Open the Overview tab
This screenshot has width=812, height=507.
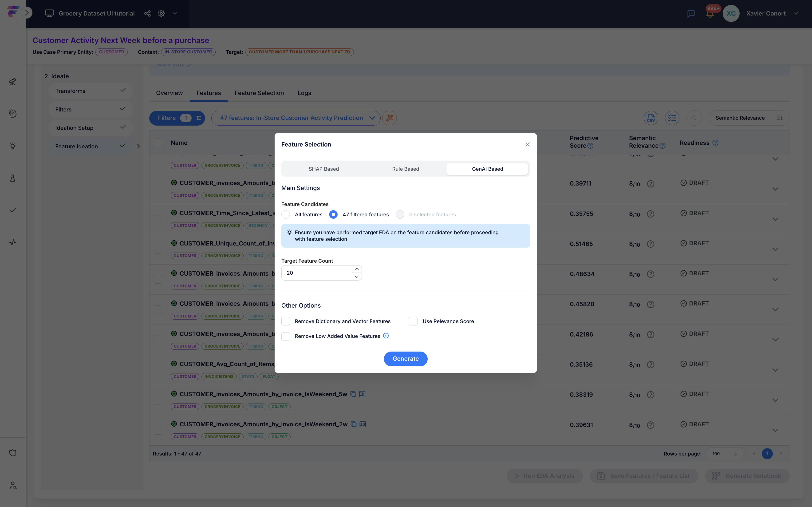point(169,93)
